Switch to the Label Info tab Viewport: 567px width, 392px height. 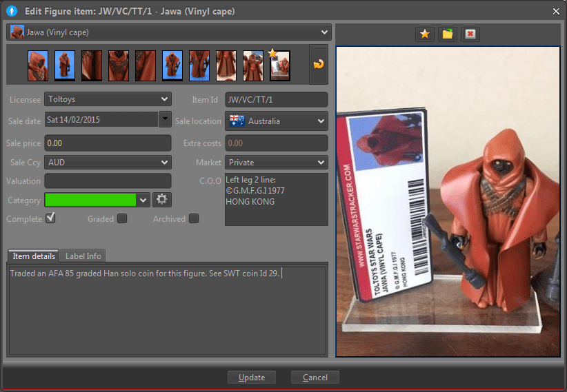click(x=83, y=256)
